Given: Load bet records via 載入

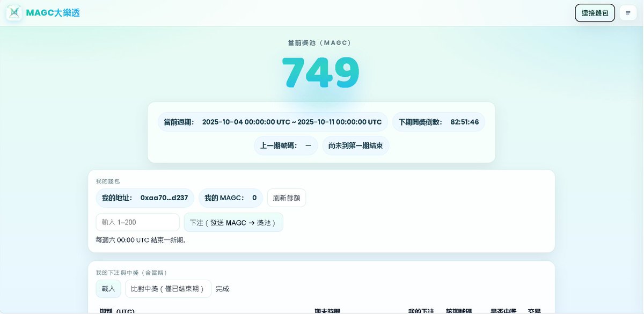Looking at the screenshot, I should (108, 289).
